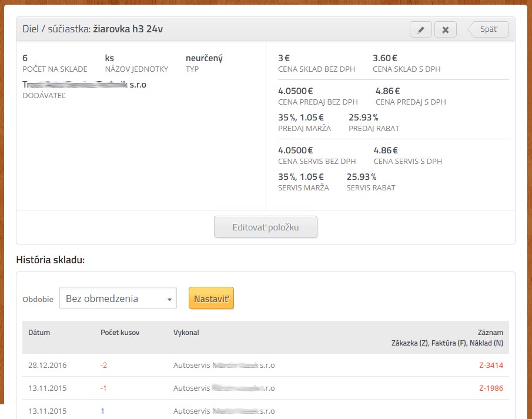This screenshot has height=419, width=532.
Task: Click the Záznam column header
Action: pyautogui.click(x=491, y=333)
